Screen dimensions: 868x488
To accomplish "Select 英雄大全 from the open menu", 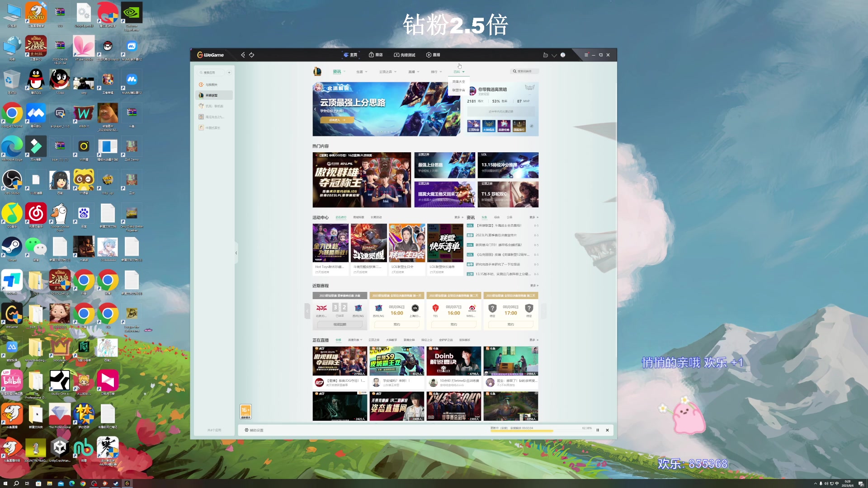I will (458, 82).
